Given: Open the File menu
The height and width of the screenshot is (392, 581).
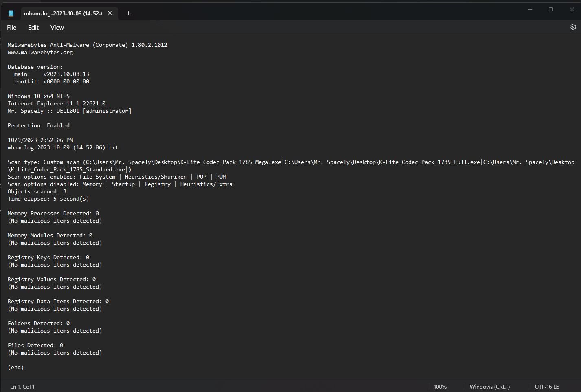Looking at the screenshot, I should (x=12, y=27).
